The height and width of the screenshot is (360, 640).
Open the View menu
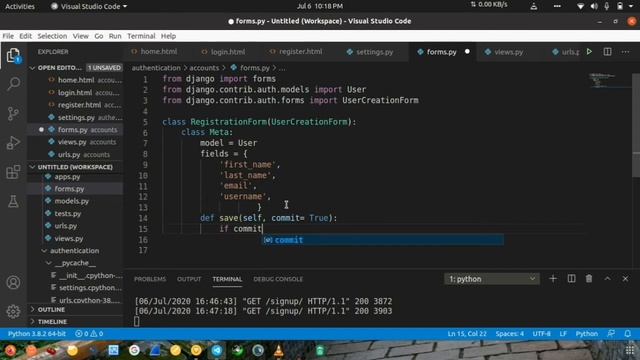[x=81, y=36]
